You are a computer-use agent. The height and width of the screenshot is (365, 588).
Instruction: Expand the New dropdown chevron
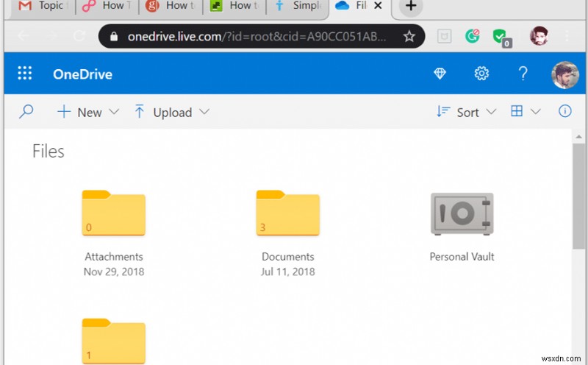tap(114, 112)
